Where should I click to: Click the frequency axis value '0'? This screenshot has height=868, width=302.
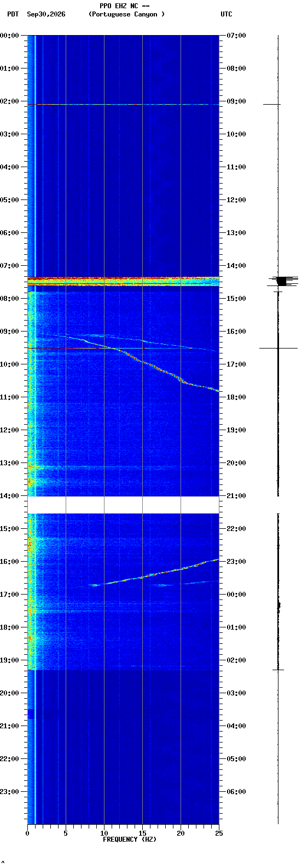point(27,833)
